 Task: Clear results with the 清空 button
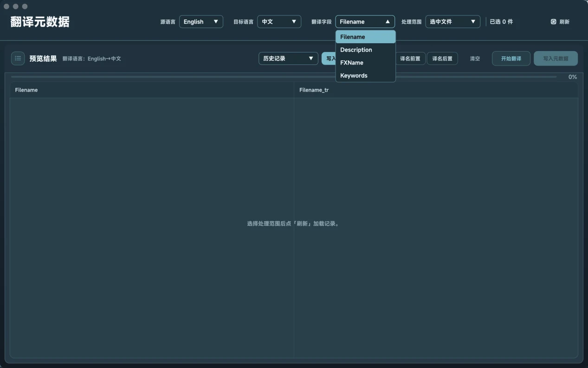click(475, 59)
